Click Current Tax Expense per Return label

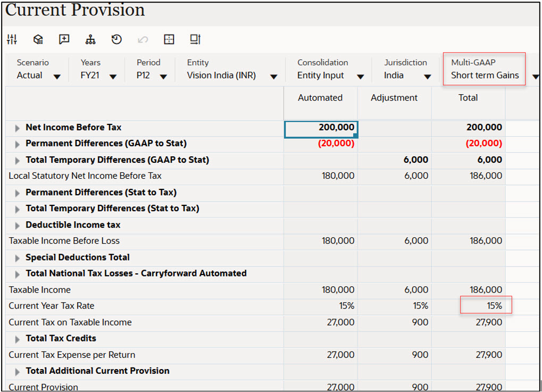[x=72, y=355]
